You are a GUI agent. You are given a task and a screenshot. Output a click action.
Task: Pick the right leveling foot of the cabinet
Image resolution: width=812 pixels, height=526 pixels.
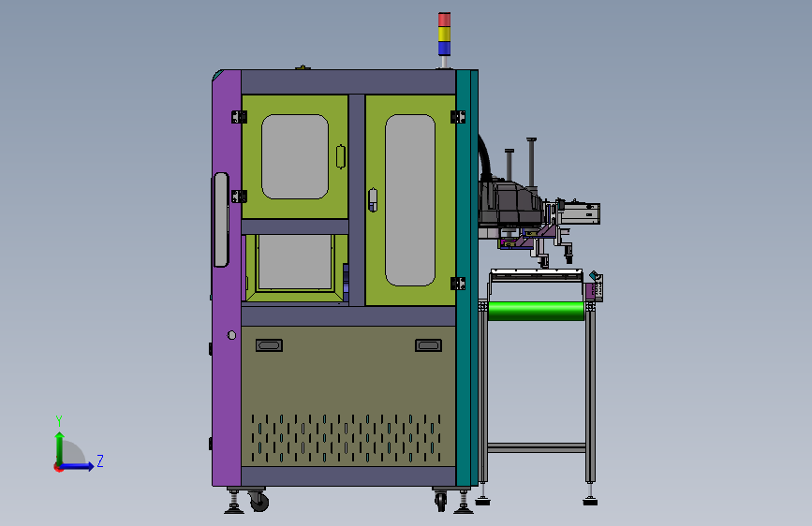(x=463, y=503)
